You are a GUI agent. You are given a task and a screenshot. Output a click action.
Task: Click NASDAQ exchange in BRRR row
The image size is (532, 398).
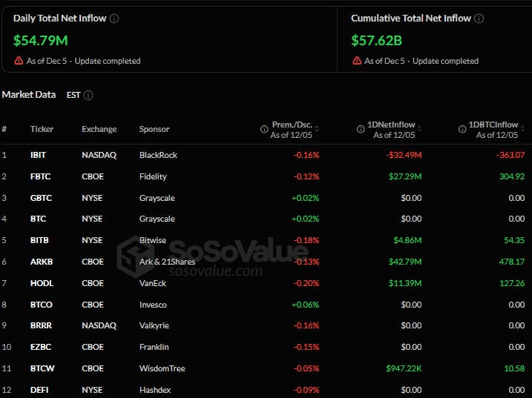click(x=99, y=326)
